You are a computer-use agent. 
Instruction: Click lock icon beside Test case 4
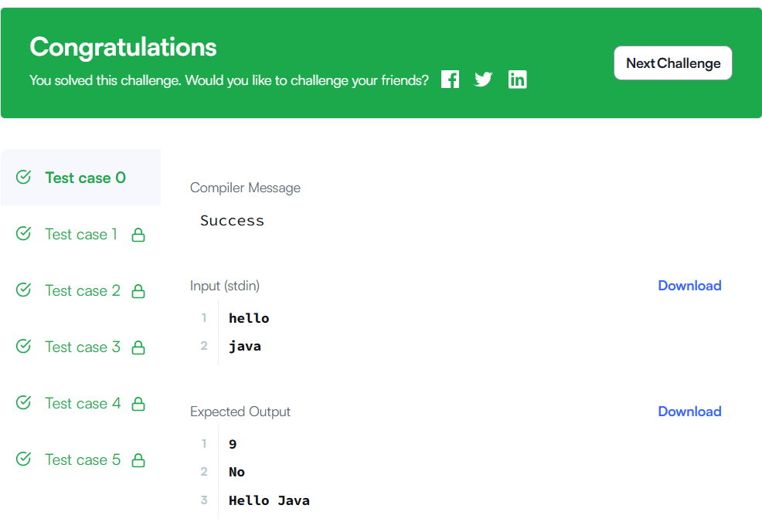tap(138, 404)
